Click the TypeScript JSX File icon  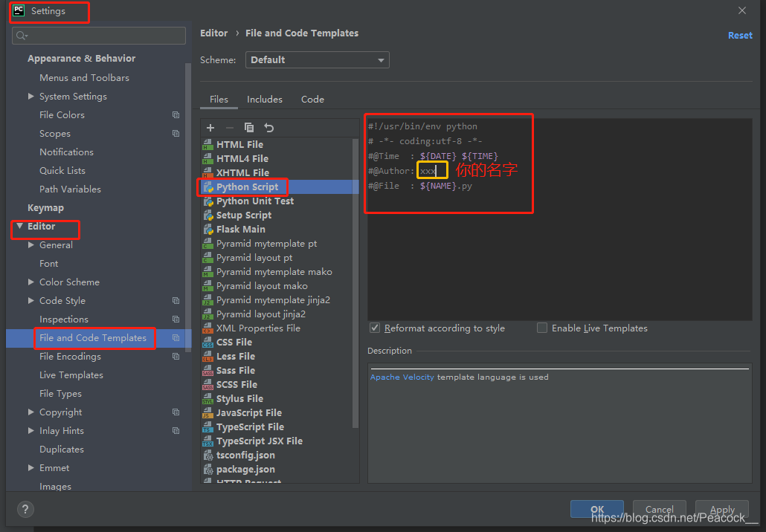[x=208, y=441]
